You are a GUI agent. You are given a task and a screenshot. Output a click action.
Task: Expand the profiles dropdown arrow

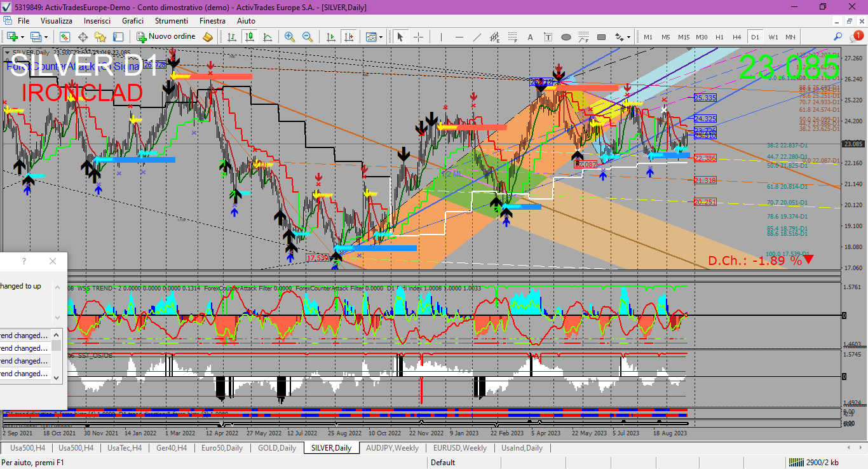click(x=46, y=37)
